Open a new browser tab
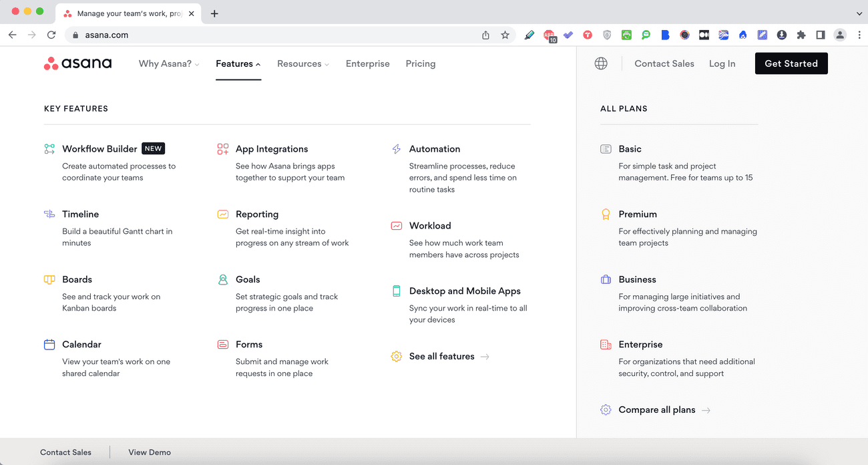Viewport: 868px width, 465px height. point(214,13)
